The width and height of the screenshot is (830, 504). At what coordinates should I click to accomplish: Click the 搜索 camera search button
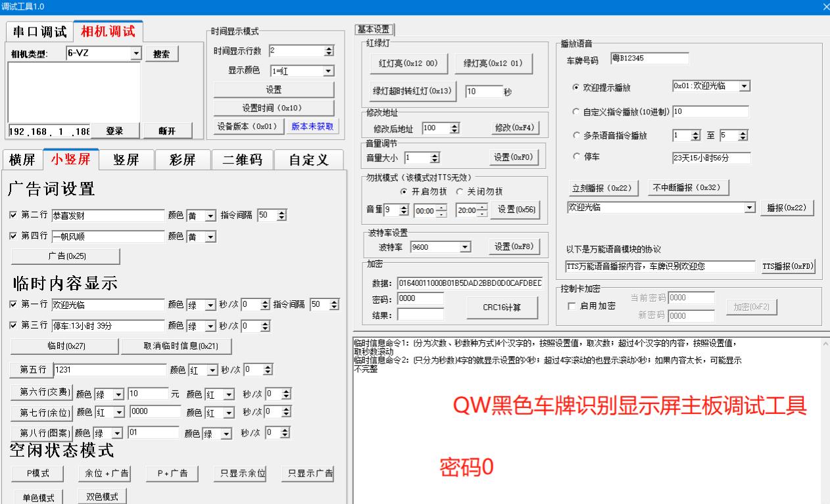[161, 54]
